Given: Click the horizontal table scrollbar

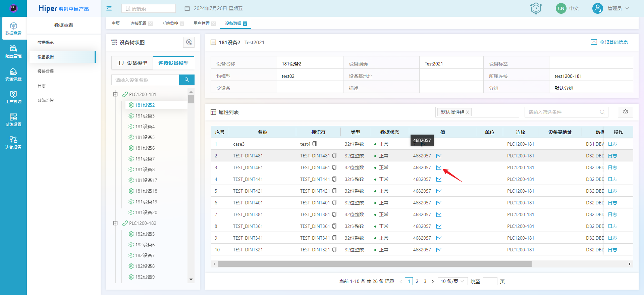Looking at the screenshot, I should tap(374, 264).
